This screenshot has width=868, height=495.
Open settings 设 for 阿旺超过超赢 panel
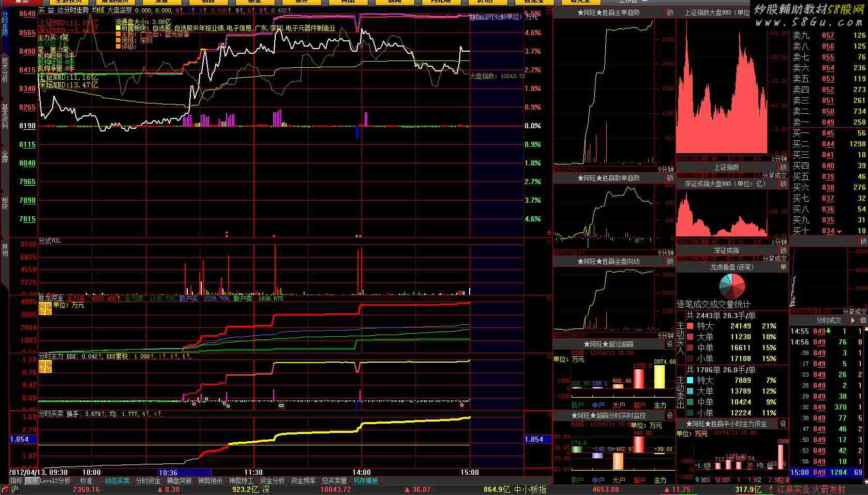tap(669, 344)
